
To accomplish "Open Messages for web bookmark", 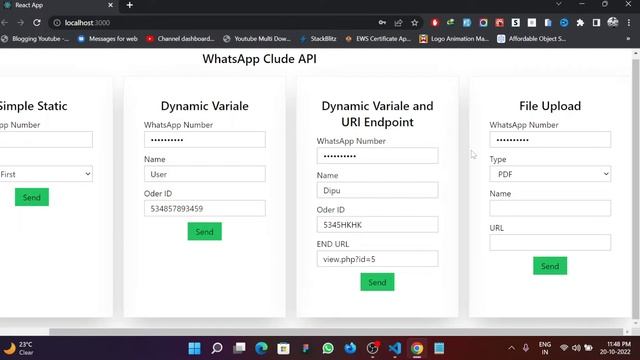I will (x=108, y=39).
